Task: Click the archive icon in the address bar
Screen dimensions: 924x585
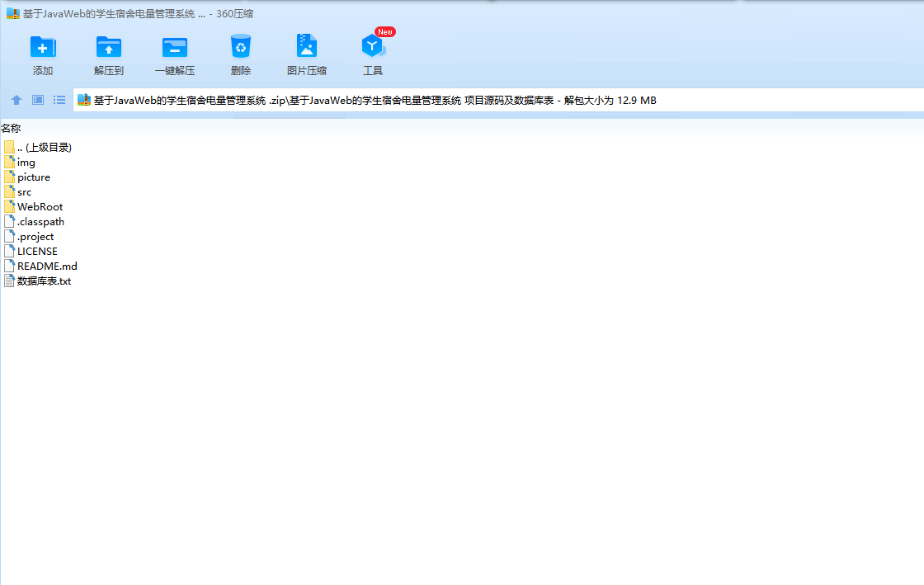Action: tap(84, 100)
